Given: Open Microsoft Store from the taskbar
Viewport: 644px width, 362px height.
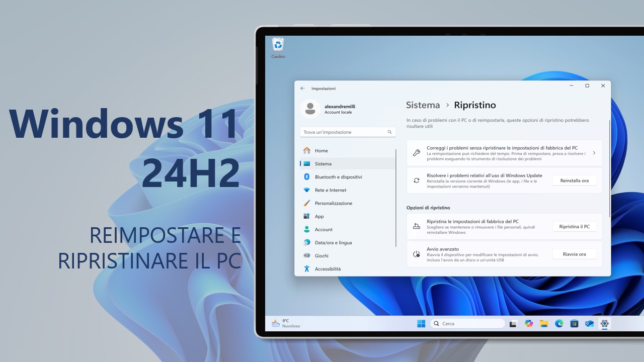Looking at the screenshot, I should (x=574, y=324).
